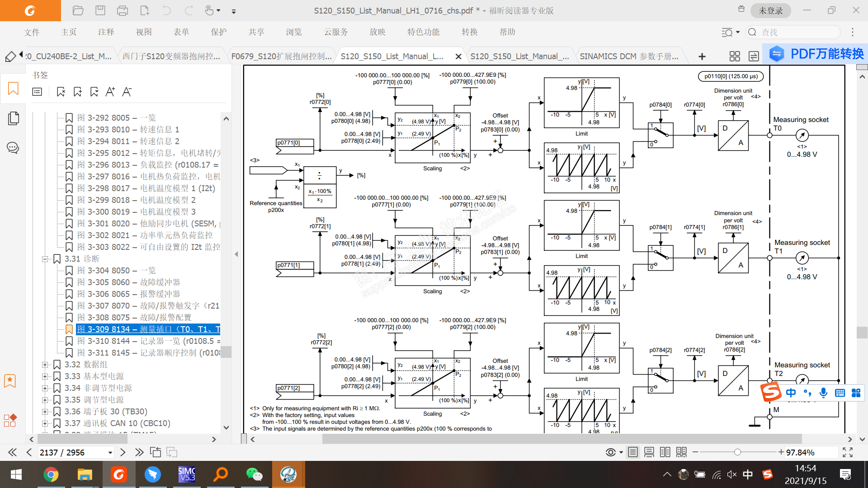868x488 pixels.
Task: Click the print icon in title toolbar
Action: [x=122, y=10]
